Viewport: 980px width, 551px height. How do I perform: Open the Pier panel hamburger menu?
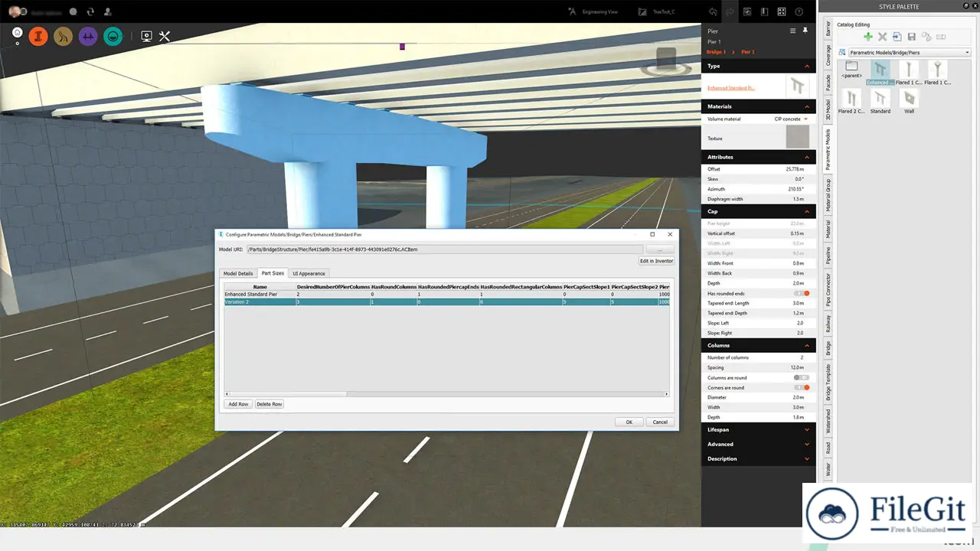pos(793,31)
